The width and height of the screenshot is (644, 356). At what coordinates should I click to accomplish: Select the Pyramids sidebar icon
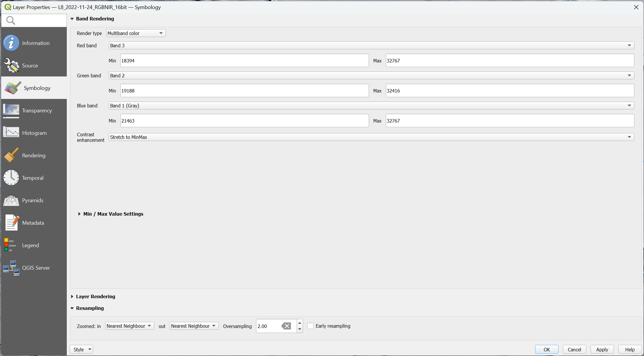[x=11, y=200]
